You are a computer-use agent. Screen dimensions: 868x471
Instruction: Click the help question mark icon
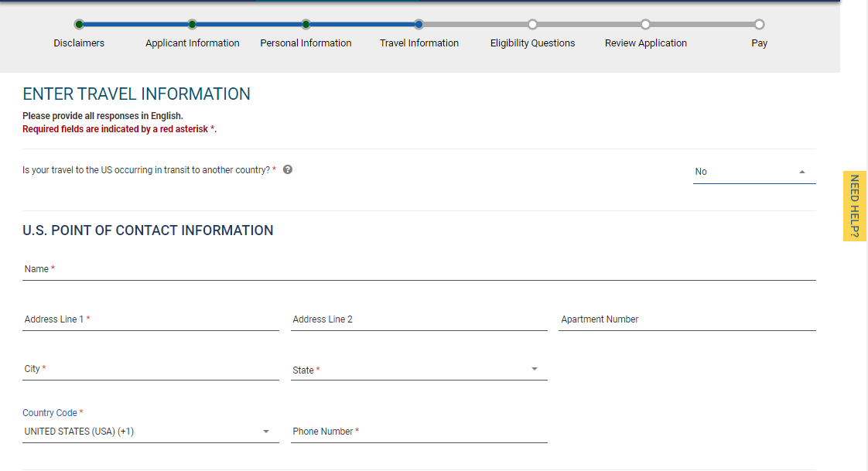[x=288, y=169]
